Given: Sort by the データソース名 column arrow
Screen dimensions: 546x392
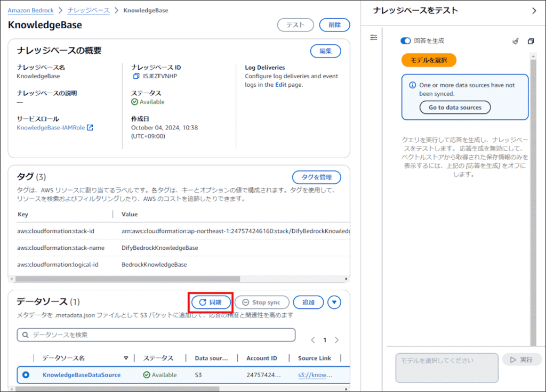Looking at the screenshot, I should point(126,358).
